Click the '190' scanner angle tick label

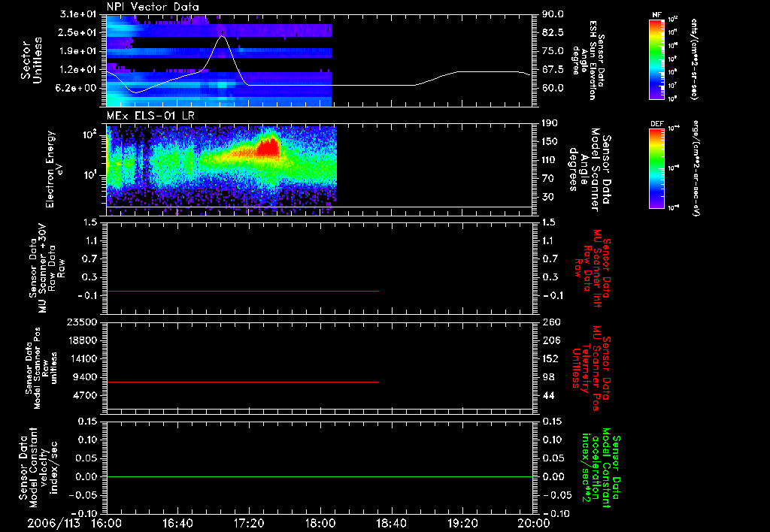550,123
